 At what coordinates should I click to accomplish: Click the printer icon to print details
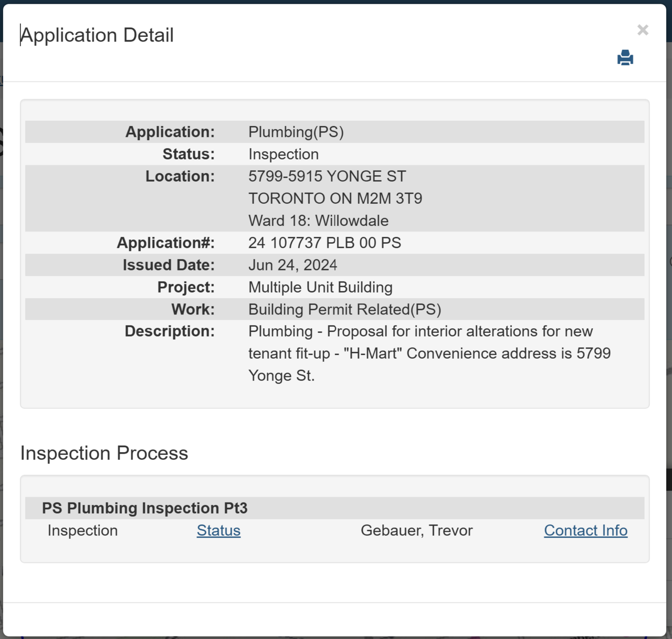(x=625, y=58)
